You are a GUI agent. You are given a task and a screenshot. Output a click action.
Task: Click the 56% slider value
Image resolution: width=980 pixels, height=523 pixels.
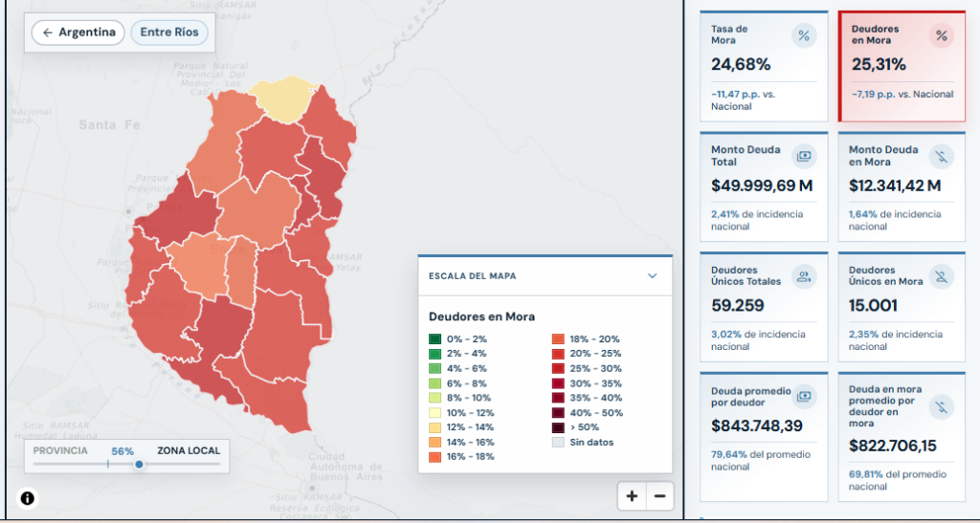[122, 451]
